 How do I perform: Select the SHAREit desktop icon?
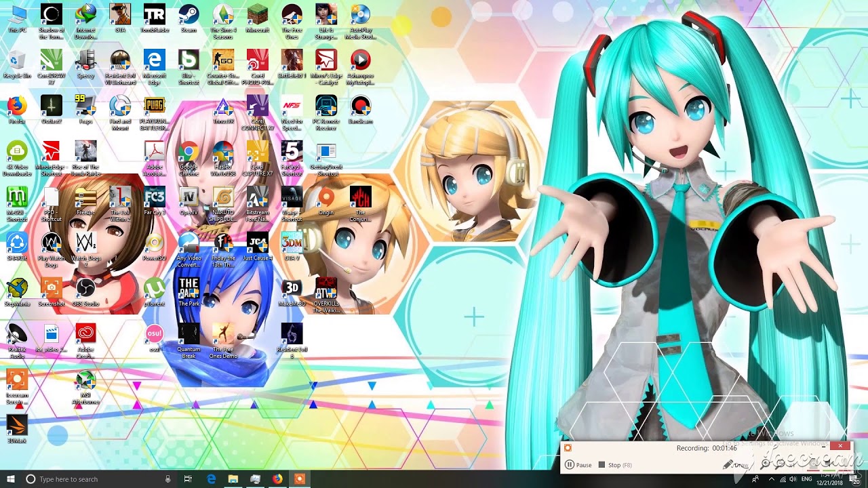(x=17, y=247)
